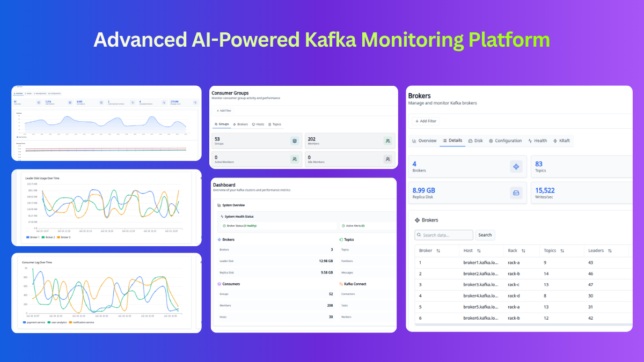Click the Brokers card network icon
The height and width of the screenshot is (362, 644).
point(516,167)
